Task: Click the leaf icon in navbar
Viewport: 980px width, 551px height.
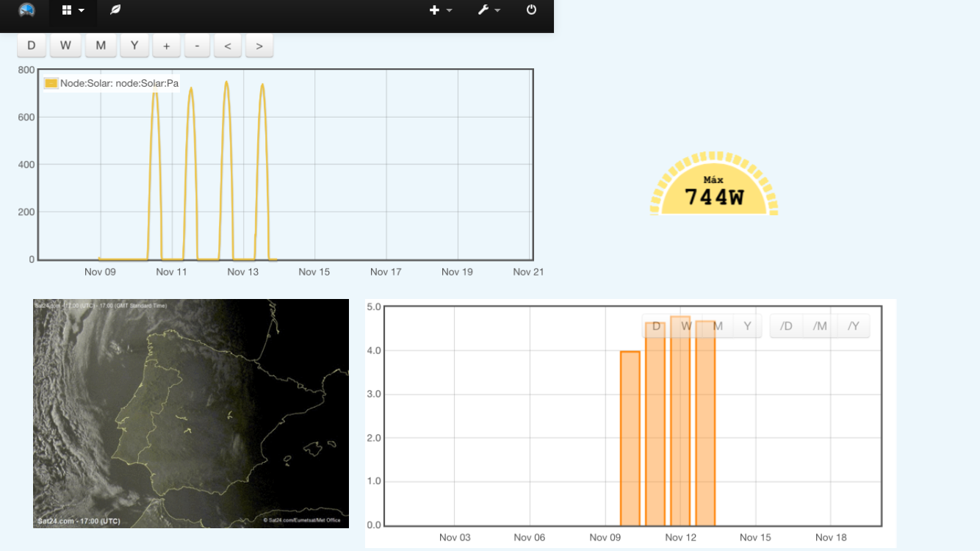Action: pos(115,10)
